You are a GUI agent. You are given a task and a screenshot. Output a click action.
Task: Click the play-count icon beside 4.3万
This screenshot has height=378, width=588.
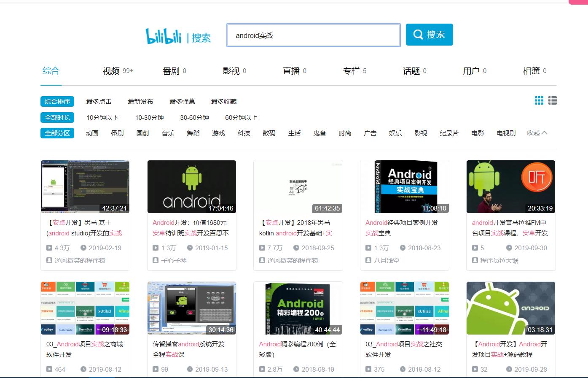point(50,248)
